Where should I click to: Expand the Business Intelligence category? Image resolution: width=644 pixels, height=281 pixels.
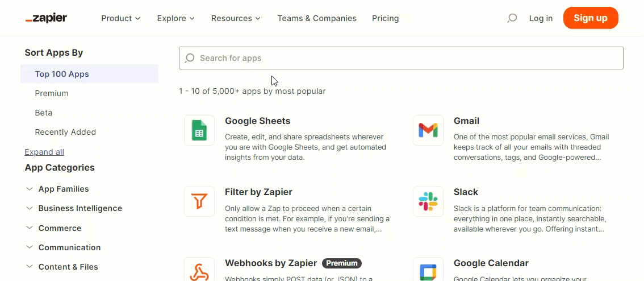click(74, 208)
